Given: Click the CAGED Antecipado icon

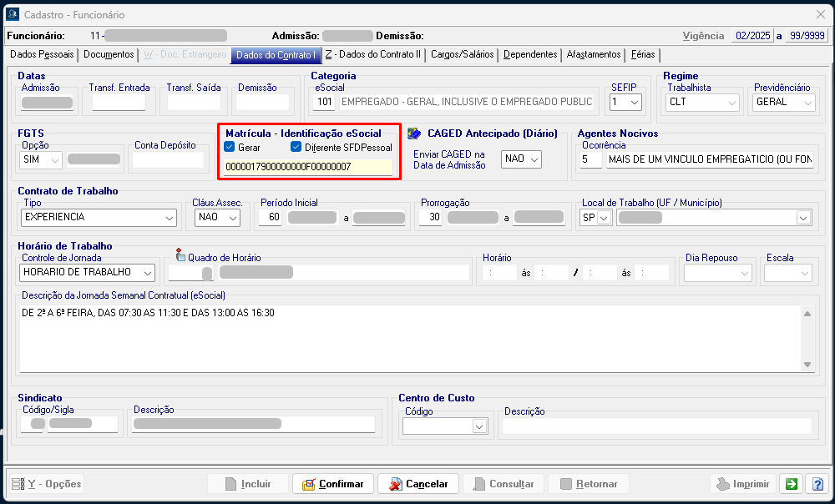Looking at the screenshot, I should [x=414, y=134].
